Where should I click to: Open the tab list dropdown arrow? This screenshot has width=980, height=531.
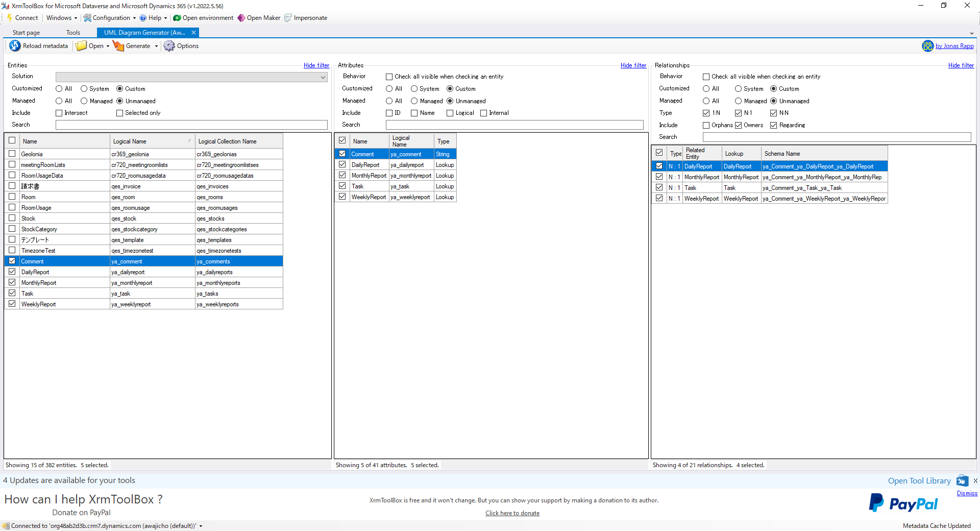pos(972,33)
